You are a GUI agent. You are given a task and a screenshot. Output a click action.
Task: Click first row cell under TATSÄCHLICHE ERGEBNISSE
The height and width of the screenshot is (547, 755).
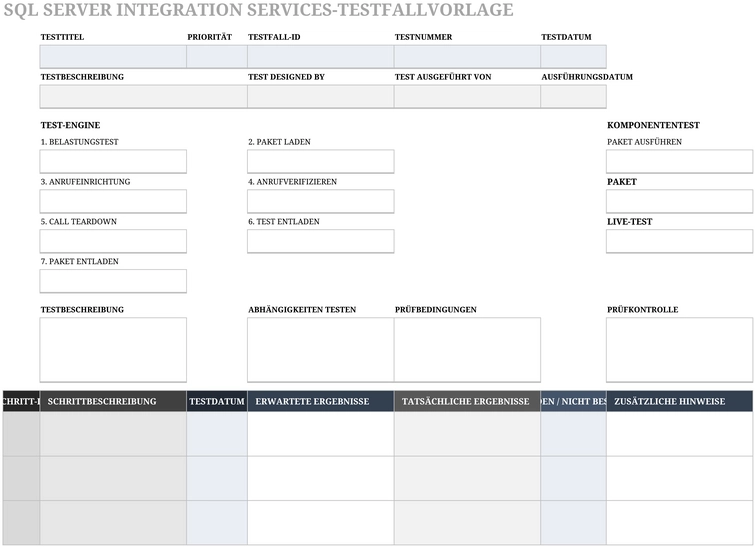(468, 434)
